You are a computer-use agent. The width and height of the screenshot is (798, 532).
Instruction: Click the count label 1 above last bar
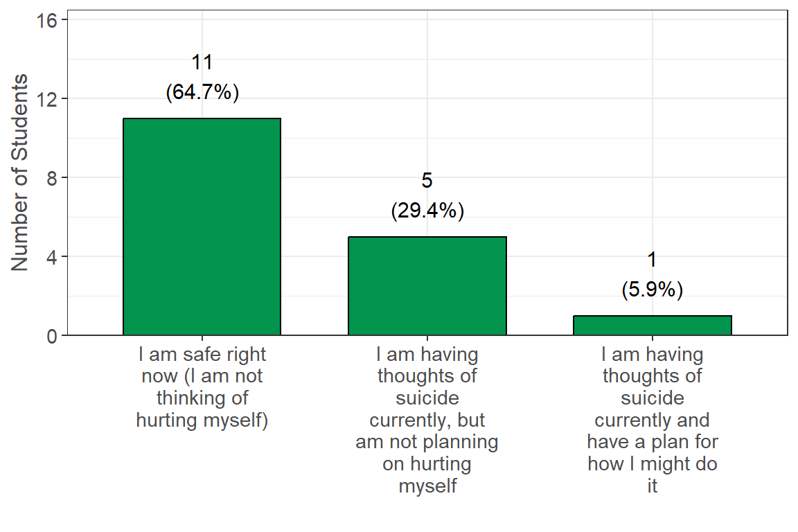point(652,260)
